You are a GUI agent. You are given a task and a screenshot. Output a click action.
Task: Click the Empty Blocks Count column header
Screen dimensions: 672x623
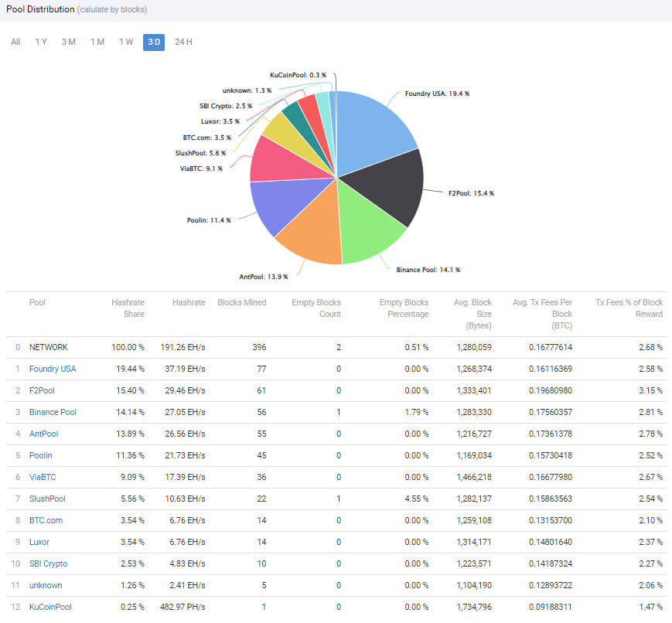316,308
